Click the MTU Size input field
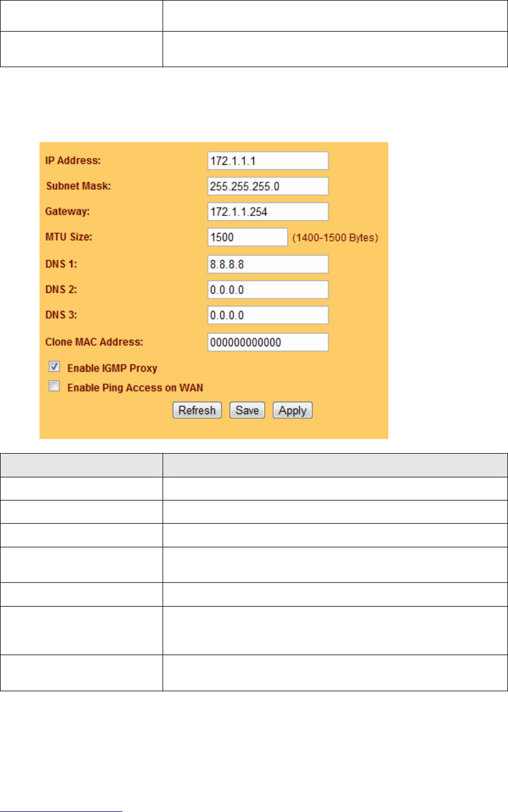This screenshot has width=508, height=812. click(248, 237)
